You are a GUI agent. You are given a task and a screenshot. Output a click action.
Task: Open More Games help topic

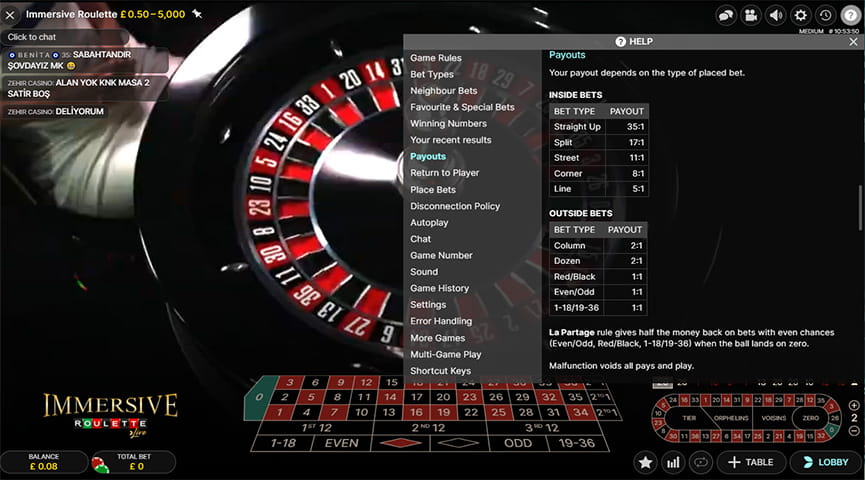click(x=437, y=338)
